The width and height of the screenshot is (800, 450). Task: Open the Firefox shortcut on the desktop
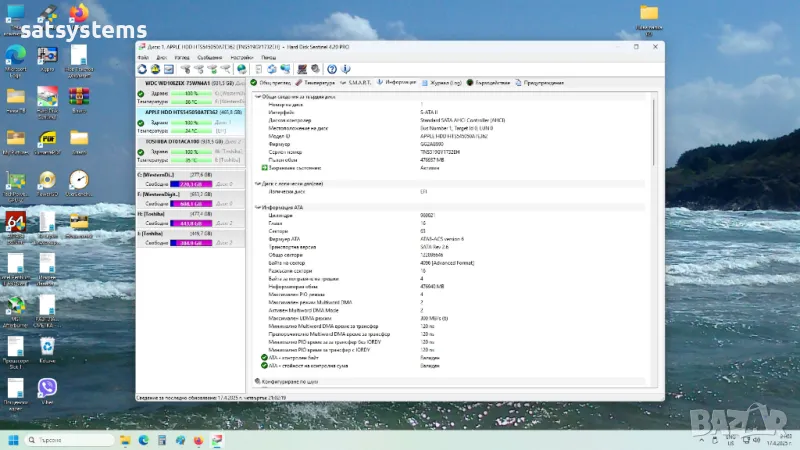point(78,14)
